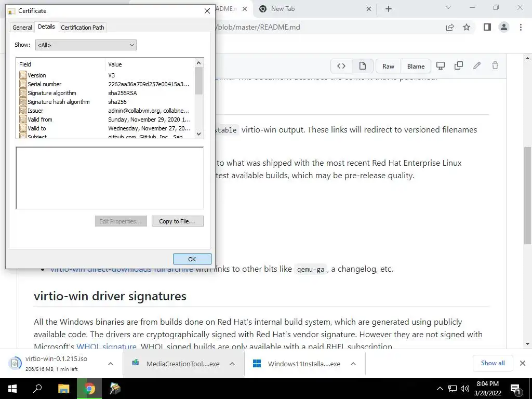532x399 pixels.
Task: Close the New Tab browser tab
Action: pos(369,9)
